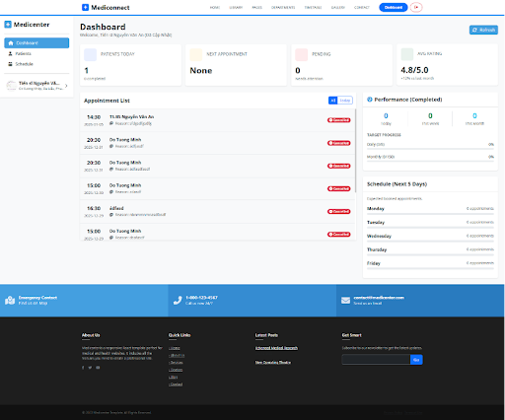Click the blue Dashboard button in the header
This screenshot has width=505, height=420.
pyautogui.click(x=394, y=7)
